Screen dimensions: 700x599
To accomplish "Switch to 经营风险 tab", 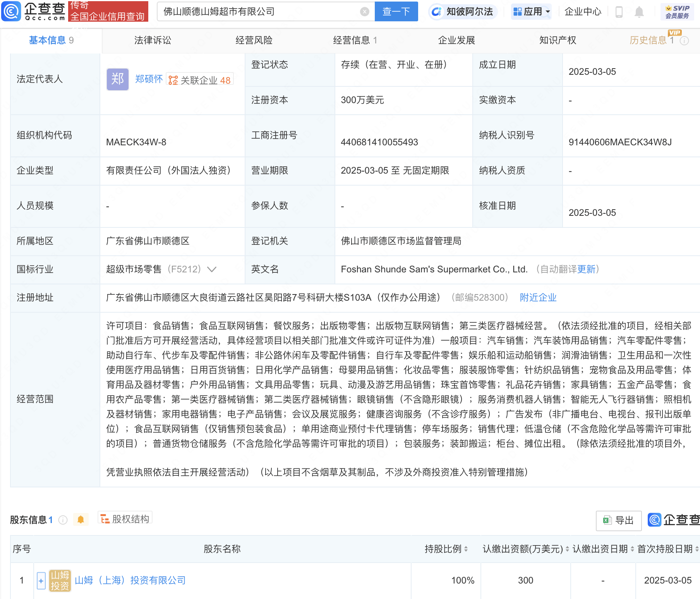I will point(254,40).
